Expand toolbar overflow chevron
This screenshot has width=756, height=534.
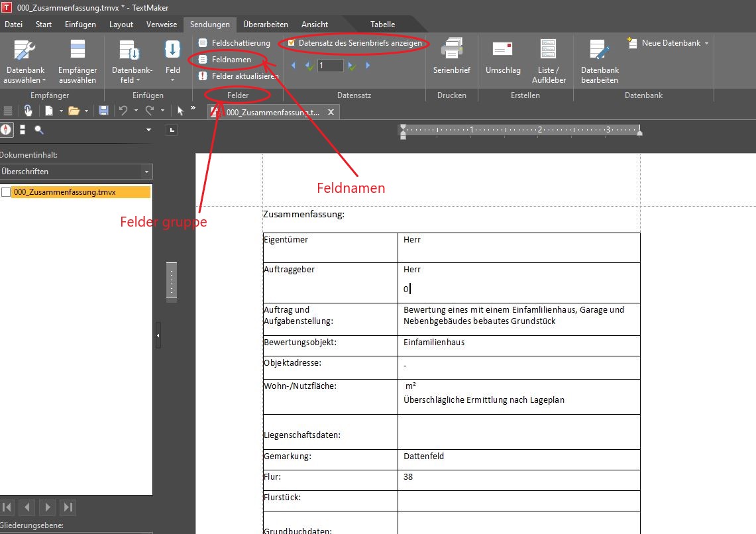193,108
